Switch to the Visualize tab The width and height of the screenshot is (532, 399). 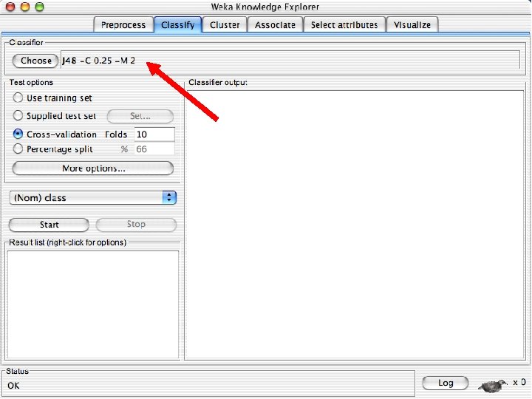click(x=412, y=25)
